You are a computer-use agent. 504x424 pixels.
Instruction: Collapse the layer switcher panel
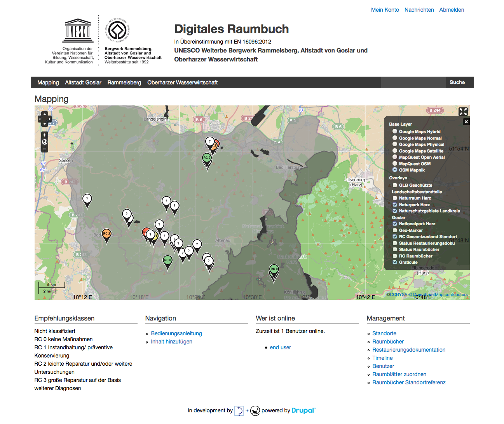(466, 122)
